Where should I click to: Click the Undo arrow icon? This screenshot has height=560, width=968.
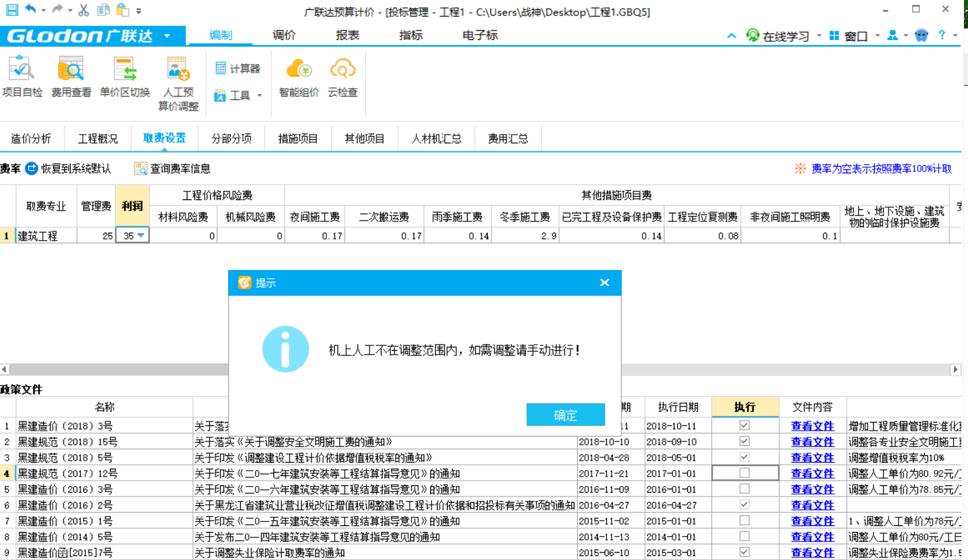tap(31, 10)
